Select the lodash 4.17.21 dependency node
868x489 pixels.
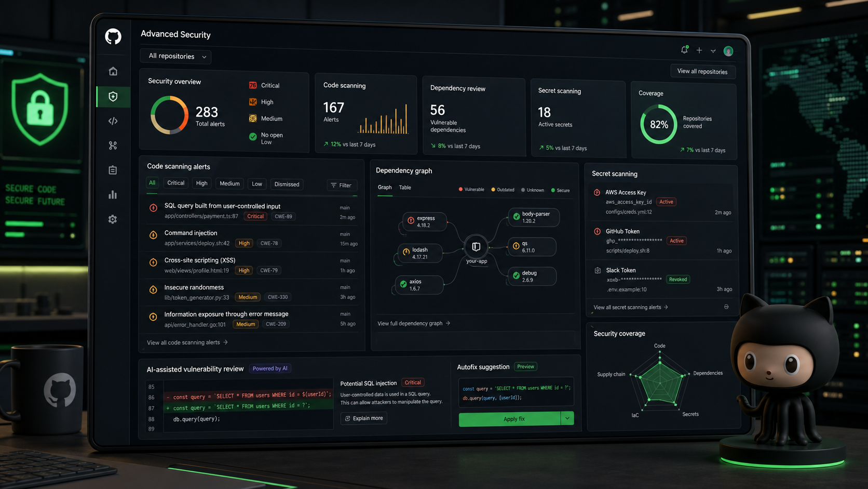tap(420, 253)
